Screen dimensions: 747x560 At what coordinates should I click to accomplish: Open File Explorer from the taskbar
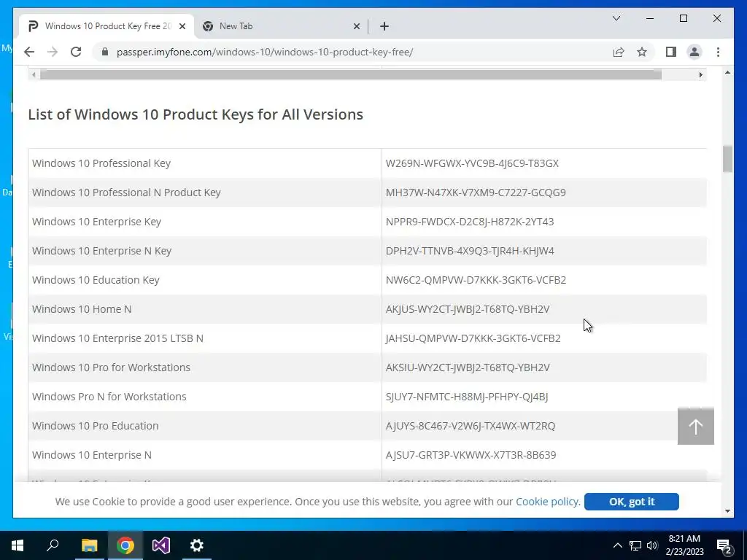coord(89,545)
